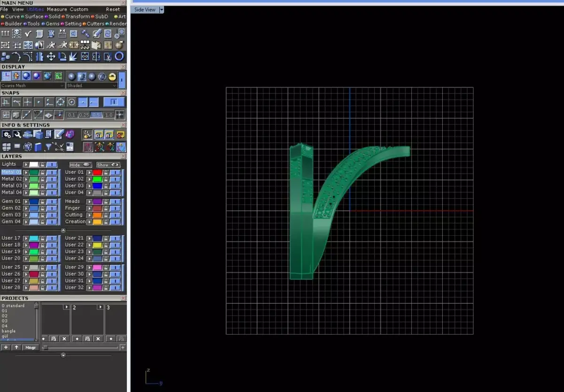
Task: Open the Coarse Mesh dropdown
Action: pyautogui.click(x=33, y=86)
